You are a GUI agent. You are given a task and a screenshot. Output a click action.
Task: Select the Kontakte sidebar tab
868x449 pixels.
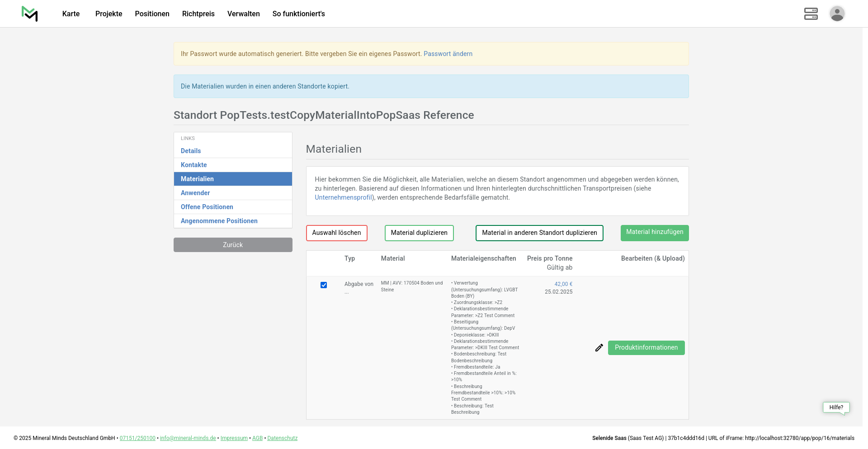click(194, 165)
